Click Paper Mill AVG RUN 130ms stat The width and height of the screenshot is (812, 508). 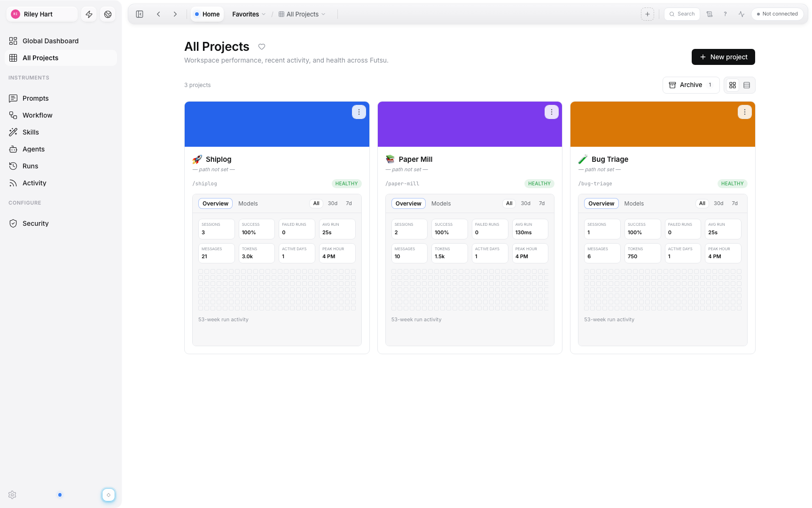click(530, 229)
